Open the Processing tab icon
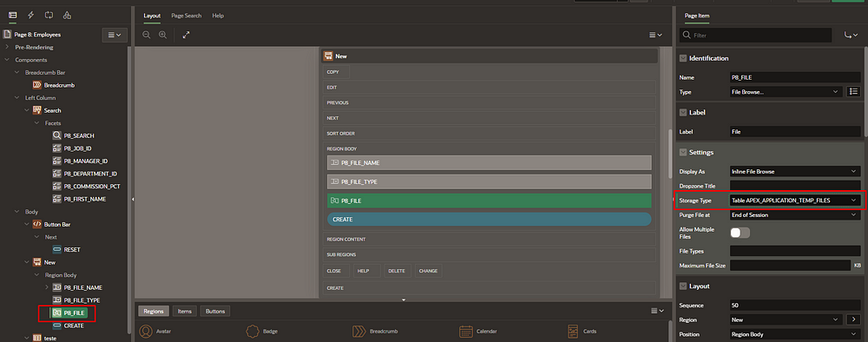The image size is (868, 342). tap(49, 15)
